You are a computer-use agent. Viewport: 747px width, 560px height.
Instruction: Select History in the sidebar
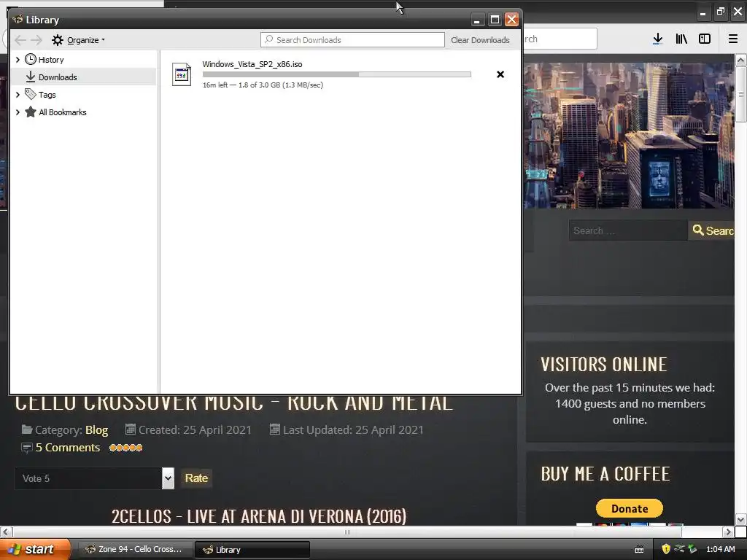point(51,60)
